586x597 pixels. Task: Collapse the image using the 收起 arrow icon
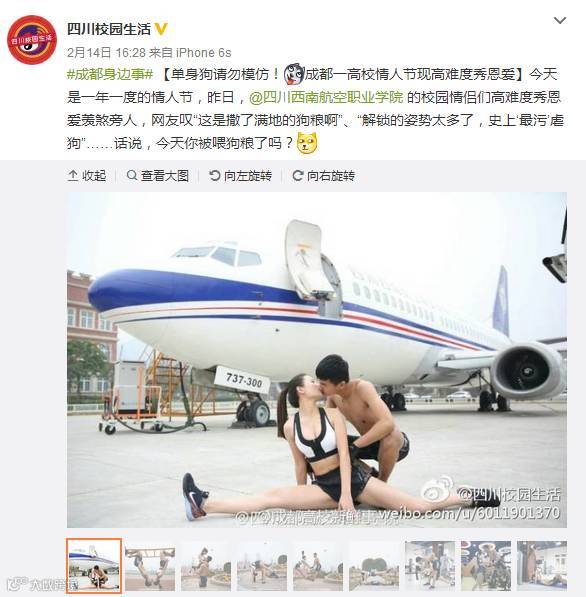point(73,176)
